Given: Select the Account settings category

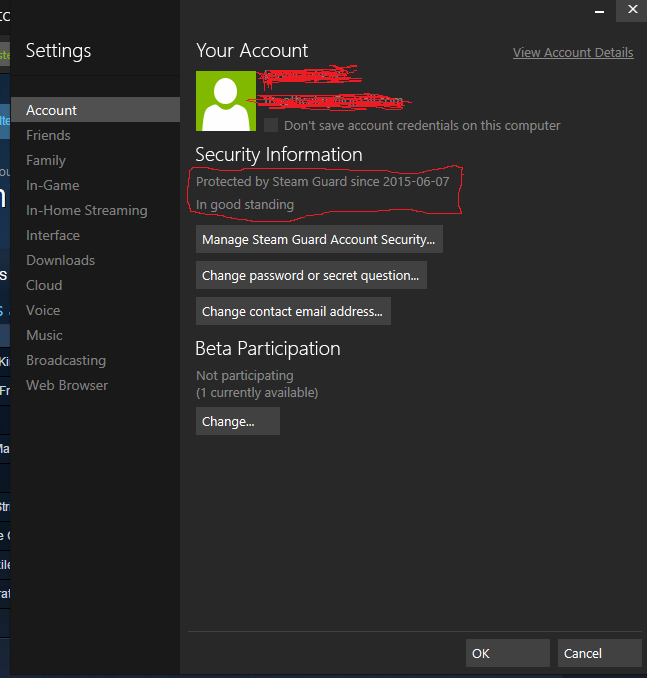Looking at the screenshot, I should (95, 110).
